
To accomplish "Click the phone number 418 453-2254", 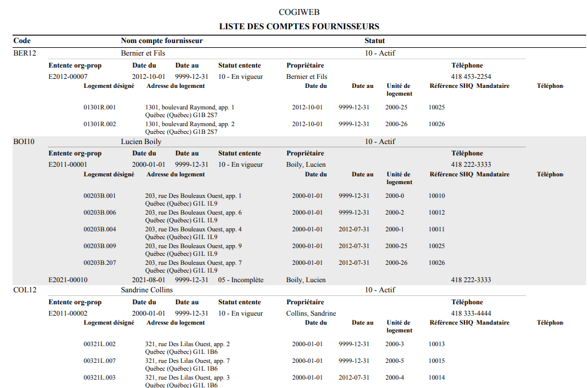I will pyautogui.click(x=471, y=77).
